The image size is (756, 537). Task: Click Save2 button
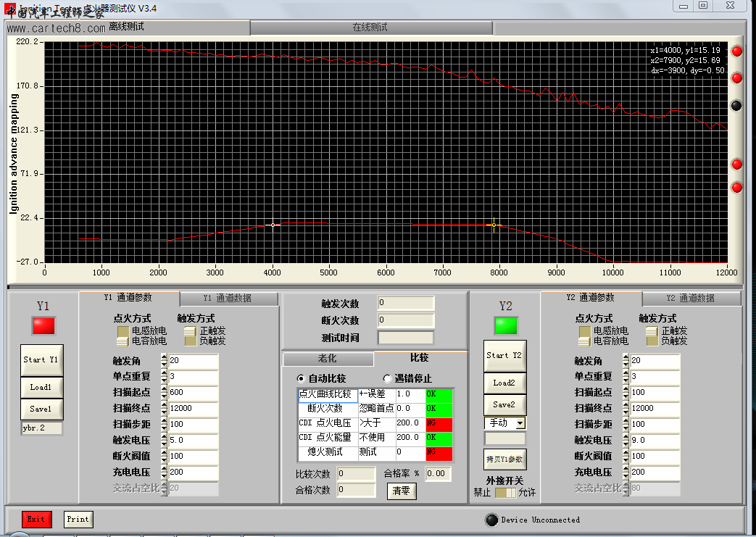coord(504,405)
